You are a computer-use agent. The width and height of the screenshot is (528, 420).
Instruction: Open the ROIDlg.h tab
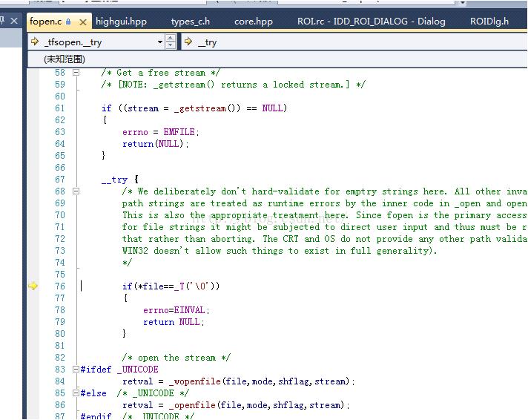tap(489, 22)
